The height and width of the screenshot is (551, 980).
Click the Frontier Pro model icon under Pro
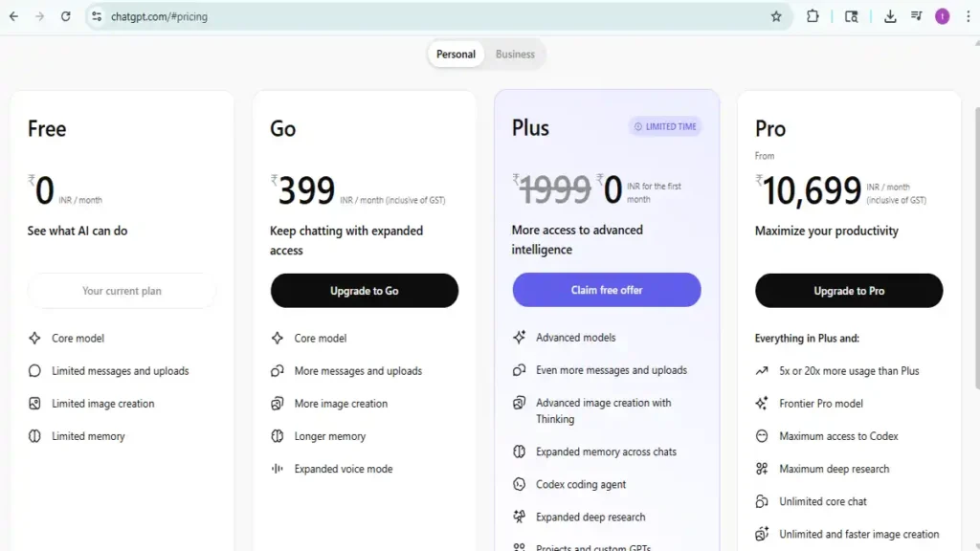[x=761, y=403]
